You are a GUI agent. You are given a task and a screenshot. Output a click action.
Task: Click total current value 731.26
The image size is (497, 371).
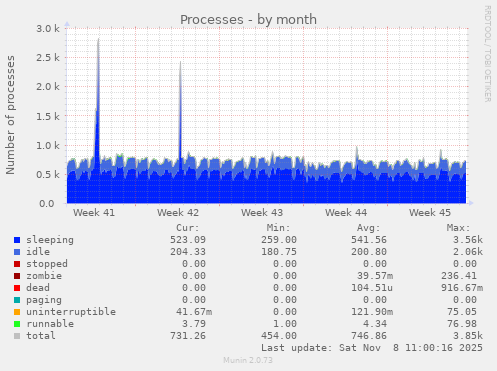click(188, 336)
